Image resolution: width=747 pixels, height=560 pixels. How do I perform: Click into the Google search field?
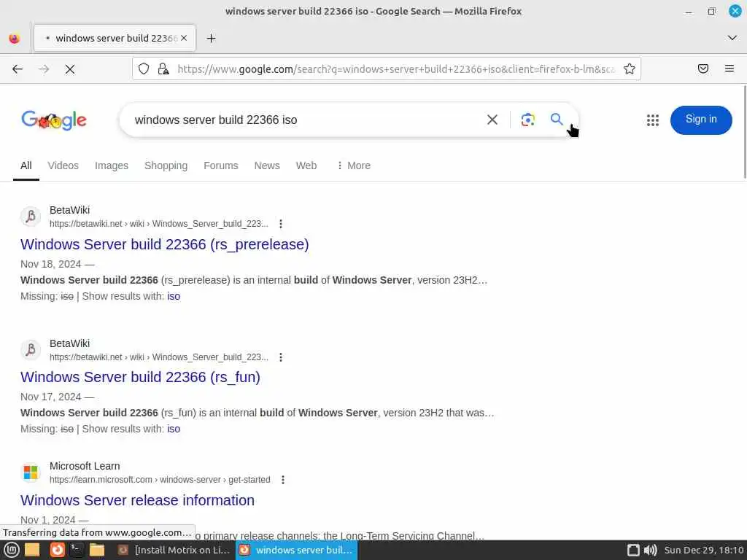point(305,120)
